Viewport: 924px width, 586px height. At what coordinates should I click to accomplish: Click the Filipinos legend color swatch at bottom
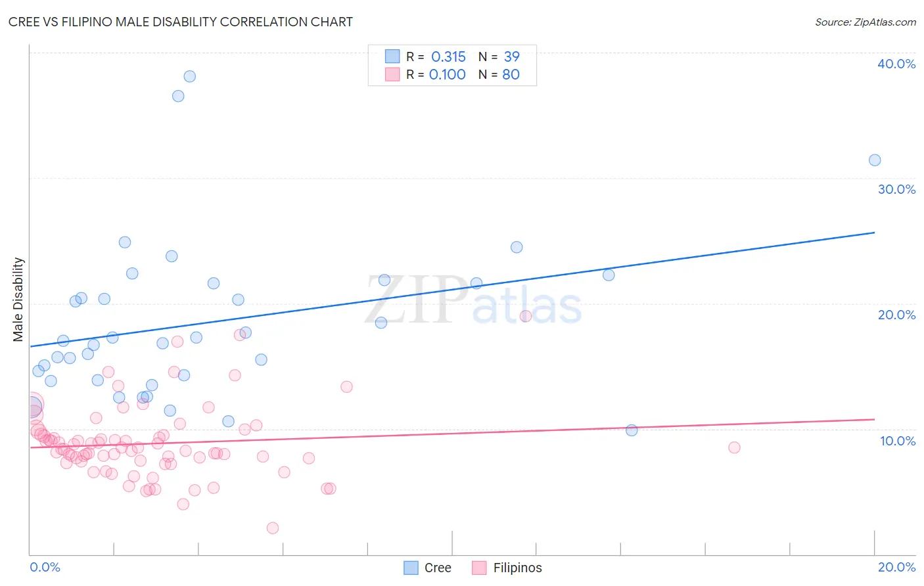coord(479,568)
